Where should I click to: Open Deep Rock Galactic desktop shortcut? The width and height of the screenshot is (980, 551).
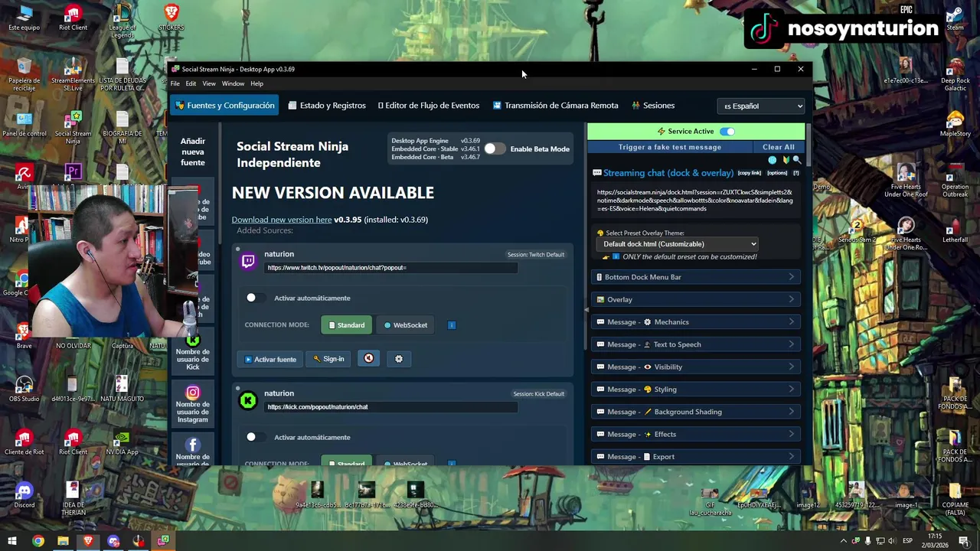point(955,75)
